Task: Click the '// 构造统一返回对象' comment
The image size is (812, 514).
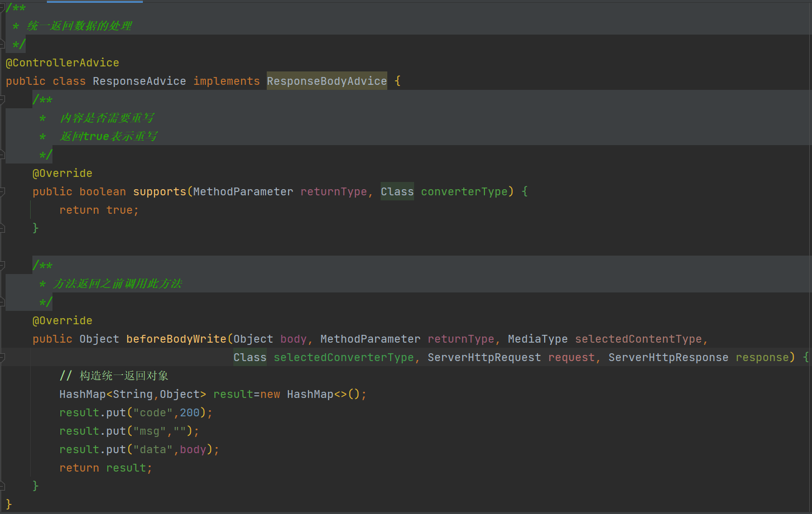Action: (x=114, y=376)
